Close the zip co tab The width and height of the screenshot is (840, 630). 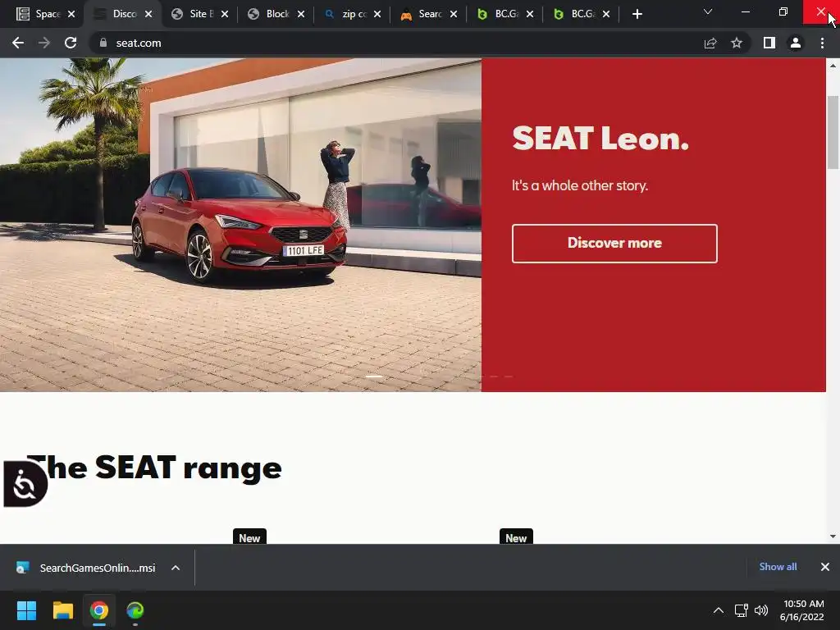(x=377, y=14)
